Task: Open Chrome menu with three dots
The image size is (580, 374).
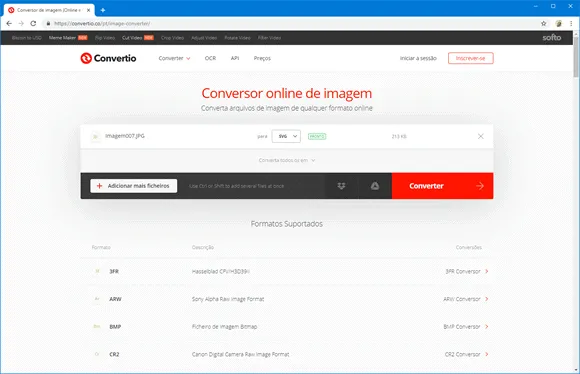Action: (x=571, y=23)
